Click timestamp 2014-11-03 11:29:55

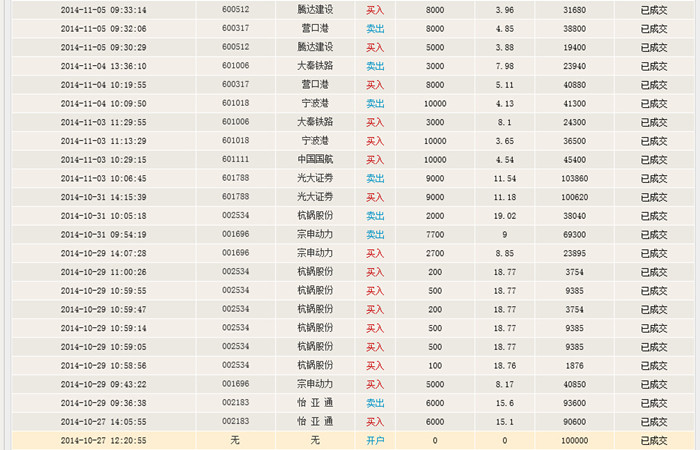point(103,122)
